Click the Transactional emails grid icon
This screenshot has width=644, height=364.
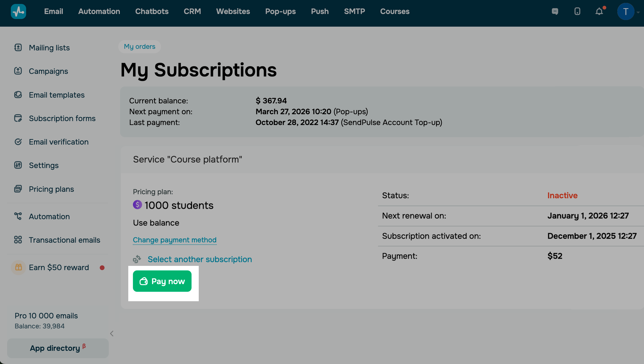(x=18, y=240)
